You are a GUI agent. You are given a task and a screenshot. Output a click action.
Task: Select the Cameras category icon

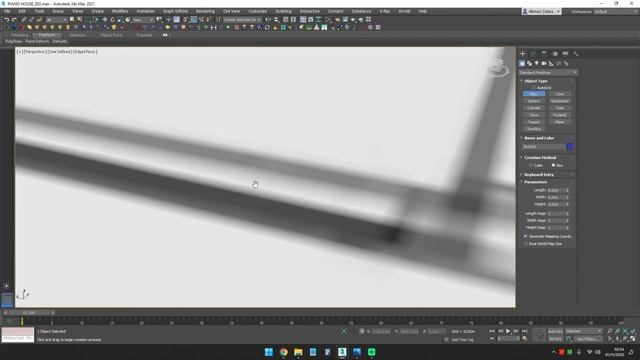tap(544, 64)
